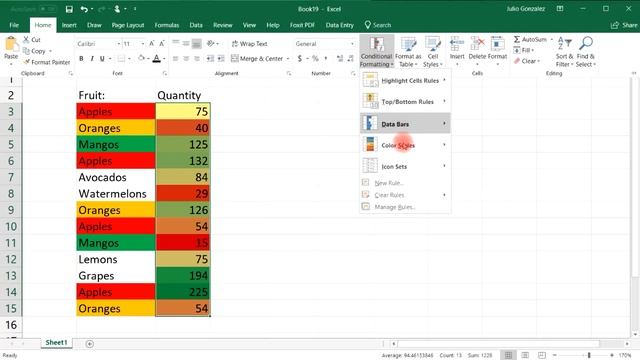Switch to Page Break Preview icon
640x360 pixels.
[x=542, y=355]
